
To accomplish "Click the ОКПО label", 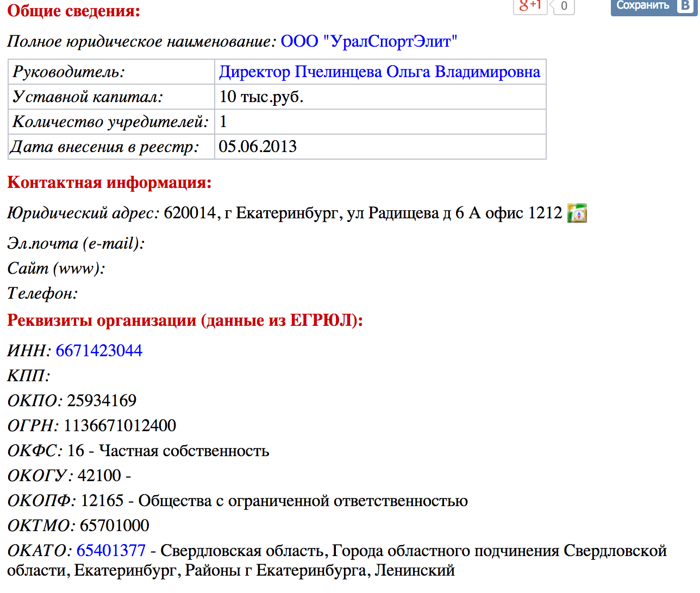I will [35, 401].
